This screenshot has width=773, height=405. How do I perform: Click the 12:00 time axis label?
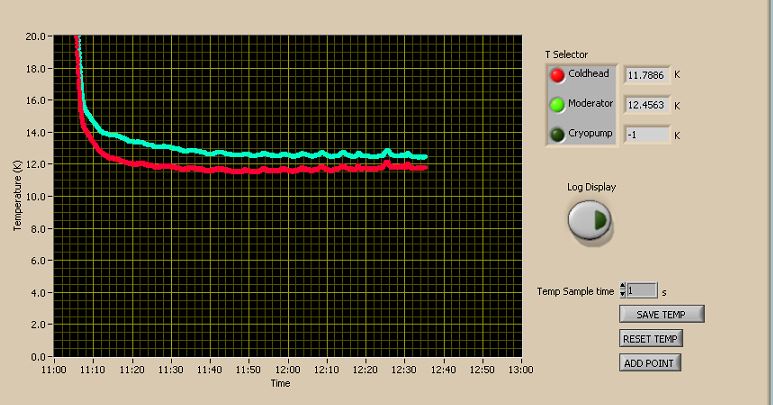tap(287, 370)
